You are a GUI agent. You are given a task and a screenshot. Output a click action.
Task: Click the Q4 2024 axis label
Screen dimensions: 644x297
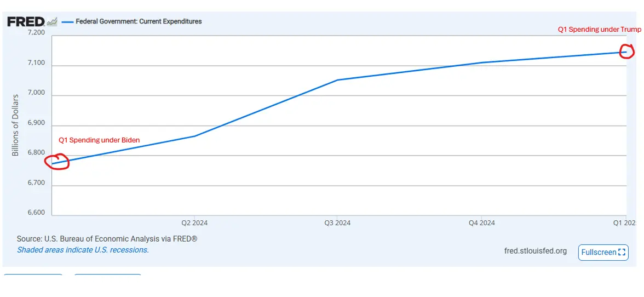(x=481, y=223)
